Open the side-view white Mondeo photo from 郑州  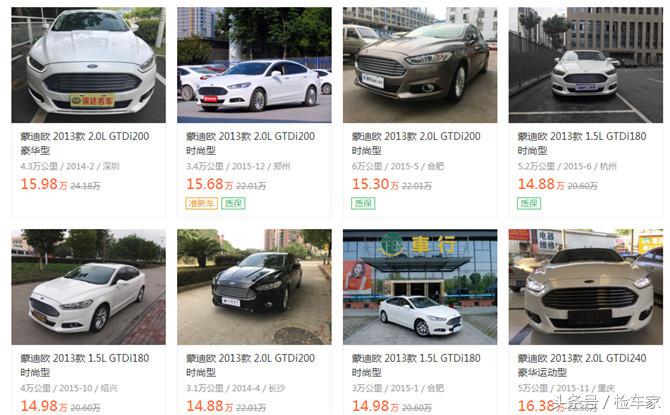[254, 65]
